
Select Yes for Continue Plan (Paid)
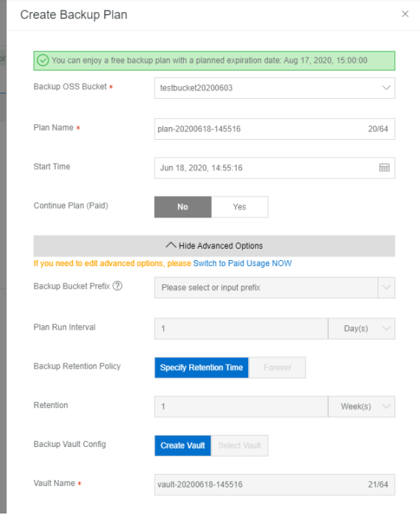click(240, 207)
